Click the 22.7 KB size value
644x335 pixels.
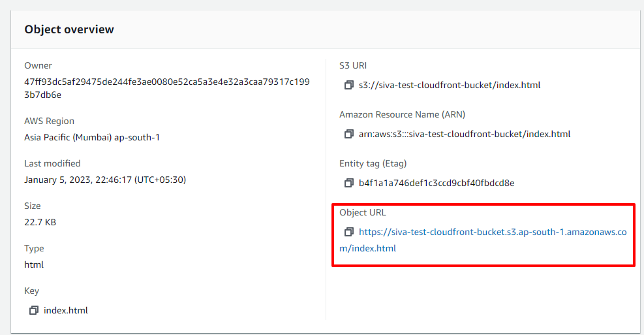click(x=40, y=222)
